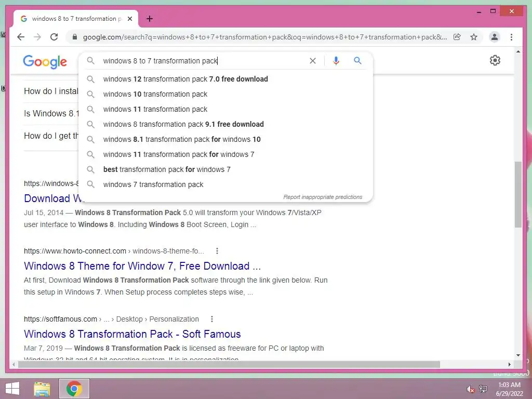Open options for the howto-connect.com result

pos(217,251)
